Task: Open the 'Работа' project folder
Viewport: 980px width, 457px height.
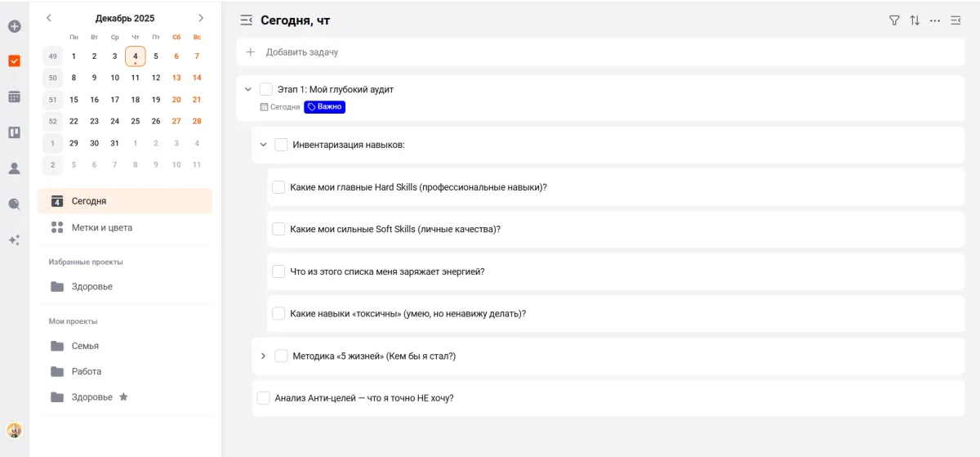Action: click(86, 371)
